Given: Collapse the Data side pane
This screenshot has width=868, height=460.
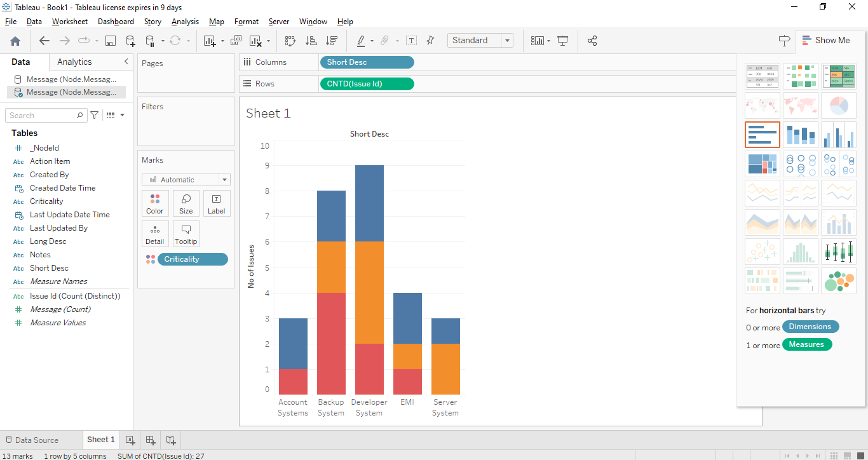Looking at the screenshot, I should pyautogui.click(x=126, y=62).
